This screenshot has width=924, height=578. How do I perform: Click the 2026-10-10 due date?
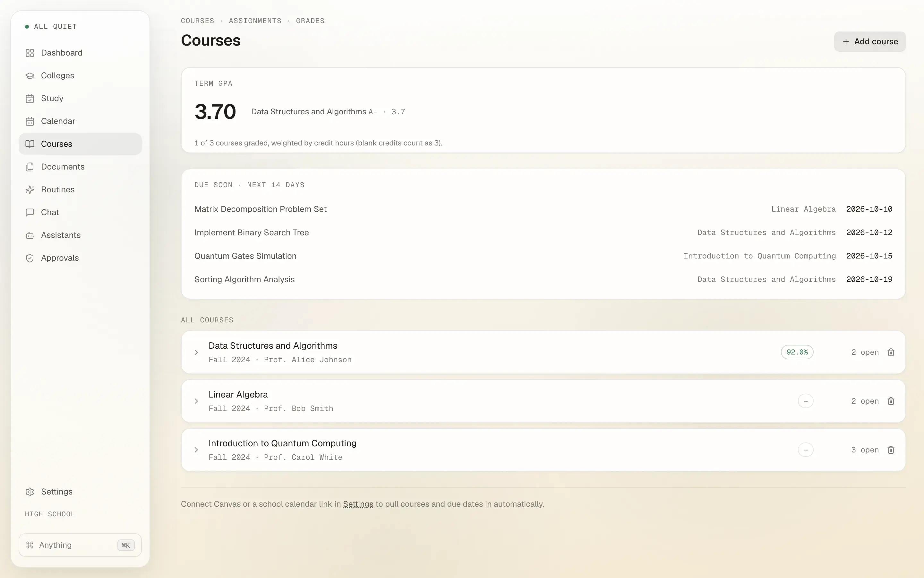click(x=869, y=209)
